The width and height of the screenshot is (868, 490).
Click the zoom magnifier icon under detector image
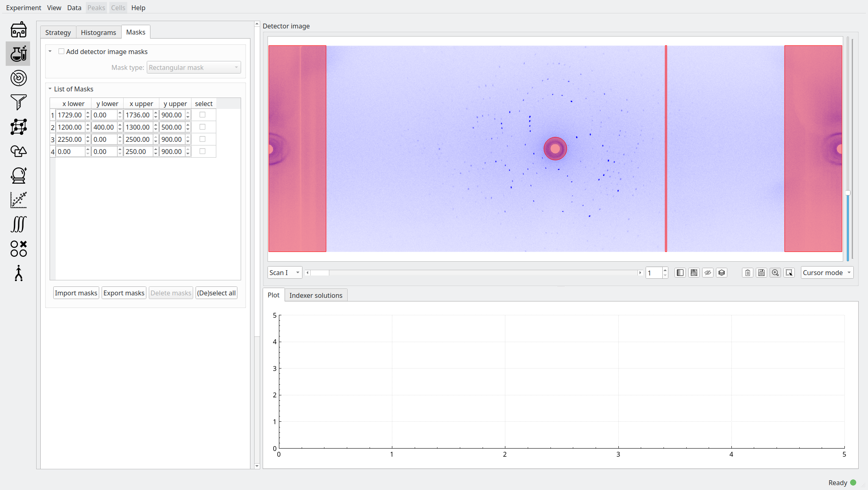[775, 273]
